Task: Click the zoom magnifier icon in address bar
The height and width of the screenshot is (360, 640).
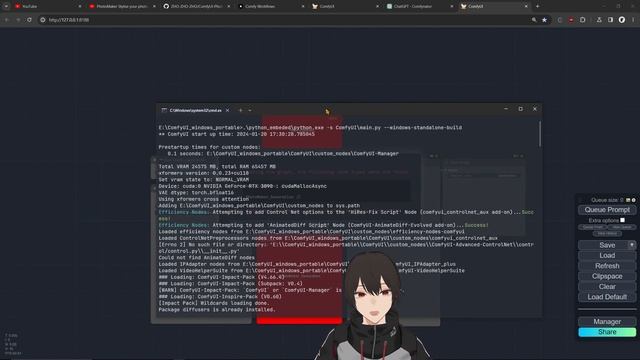Action: pyautogui.click(x=534, y=20)
